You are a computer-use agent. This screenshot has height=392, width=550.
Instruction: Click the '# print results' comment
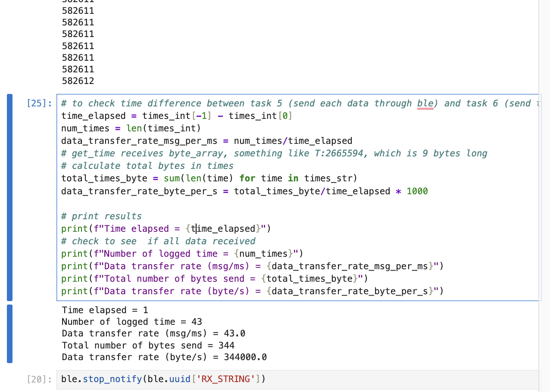click(x=101, y=216)
